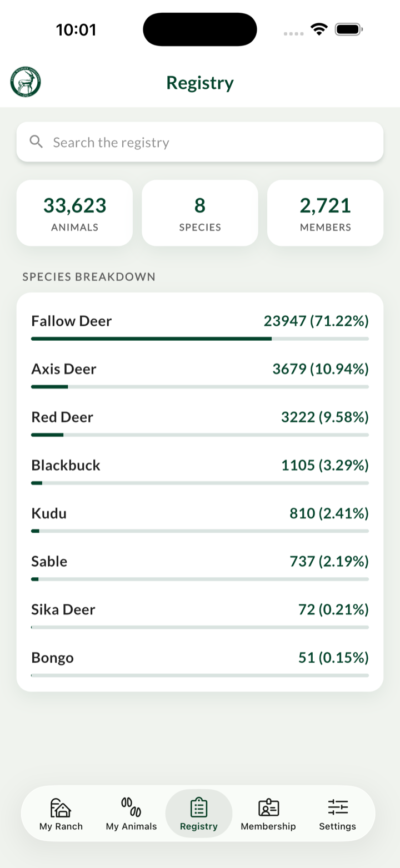Open My Animals hoofprints icon
400x868 pixels.
pos(131,807)
